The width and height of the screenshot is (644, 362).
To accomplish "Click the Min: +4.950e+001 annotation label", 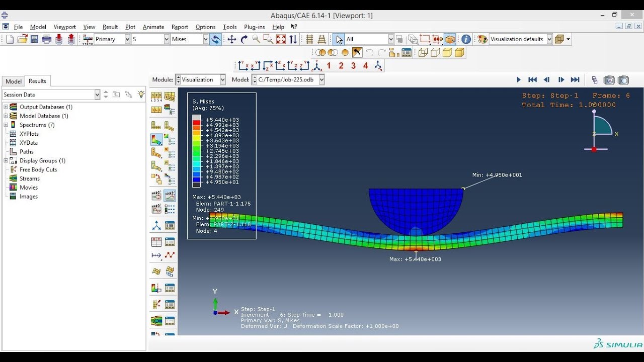I will click(x=497, y=175).
